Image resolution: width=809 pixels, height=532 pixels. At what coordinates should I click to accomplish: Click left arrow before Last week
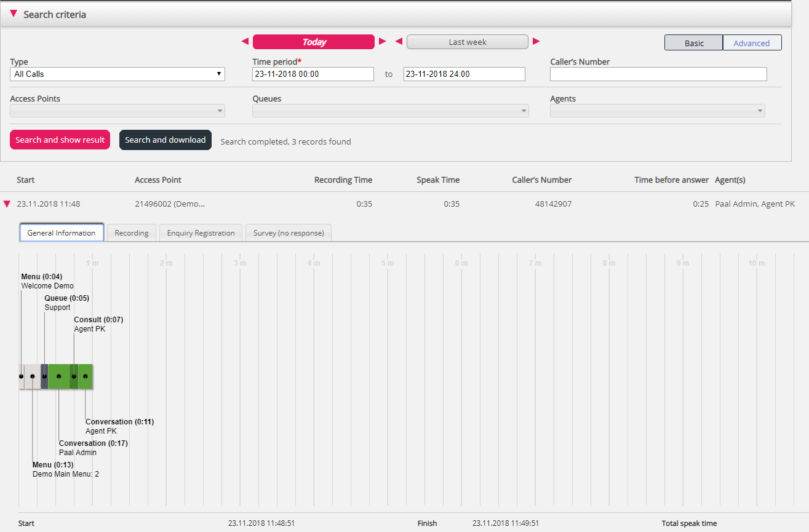point(399,42)
